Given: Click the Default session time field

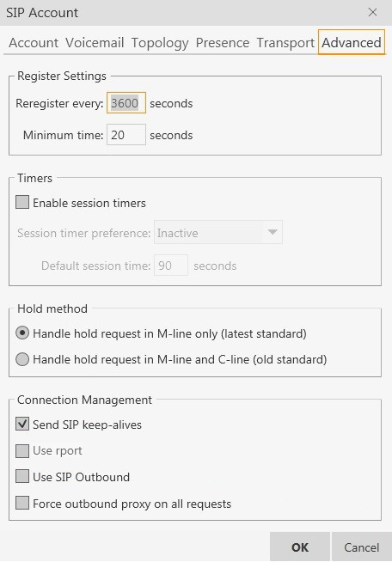Looking at the screenshot, I should click(171, 266).
